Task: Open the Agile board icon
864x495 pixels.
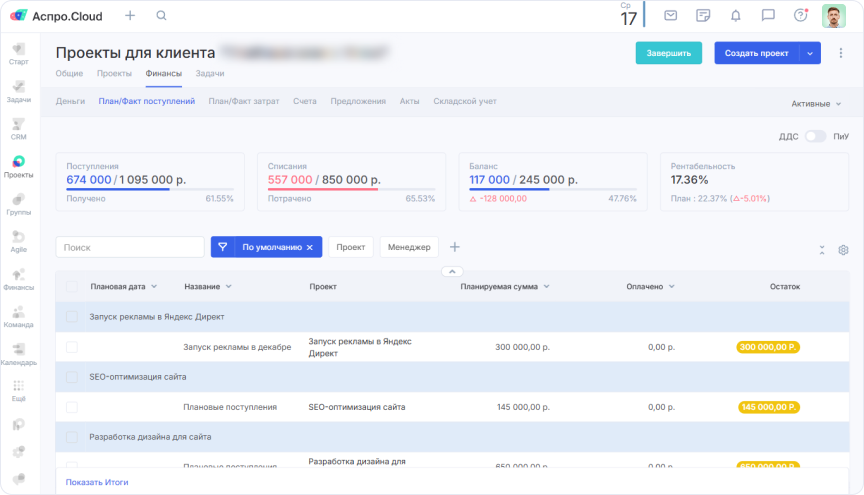Action: (x=18, y=240)
